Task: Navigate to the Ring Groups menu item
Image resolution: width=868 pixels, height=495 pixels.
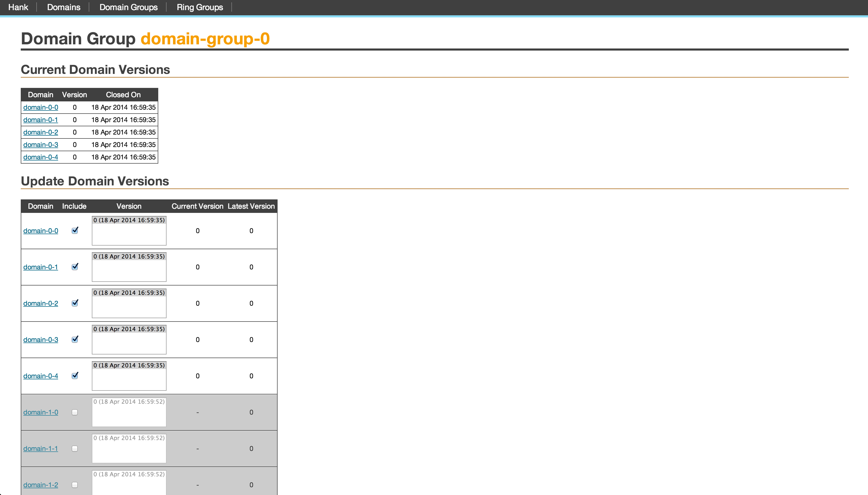Action: click(200, 7)
